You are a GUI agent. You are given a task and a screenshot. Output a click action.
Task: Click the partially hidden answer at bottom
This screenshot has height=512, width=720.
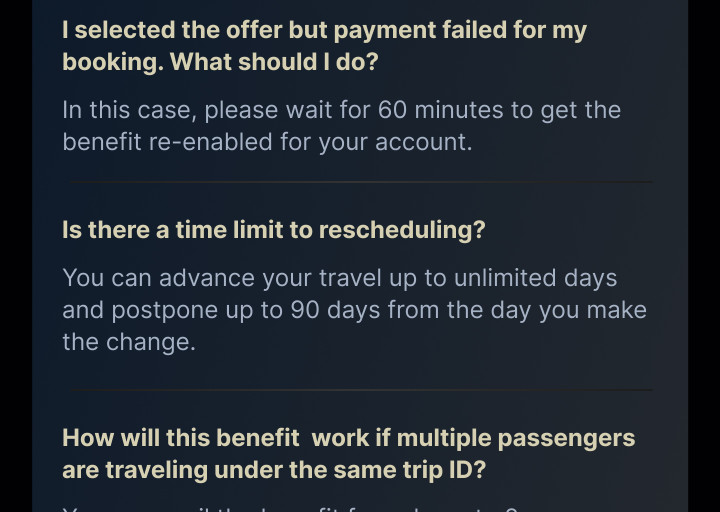290,508
